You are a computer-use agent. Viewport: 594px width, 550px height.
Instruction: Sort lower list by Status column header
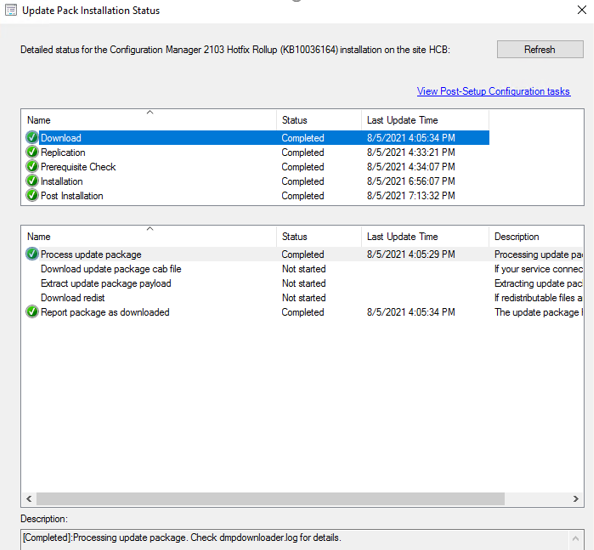[x=319, y=236]
